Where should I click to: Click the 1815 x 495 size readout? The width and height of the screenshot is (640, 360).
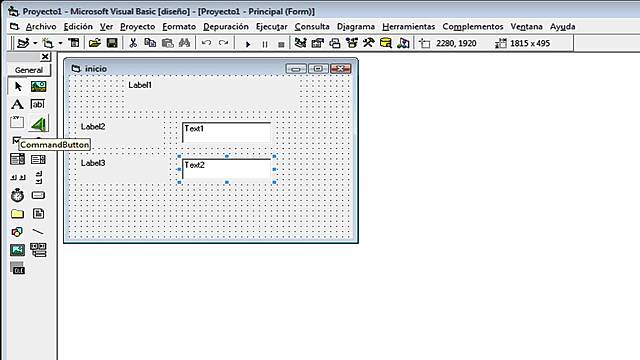(530, 43)
